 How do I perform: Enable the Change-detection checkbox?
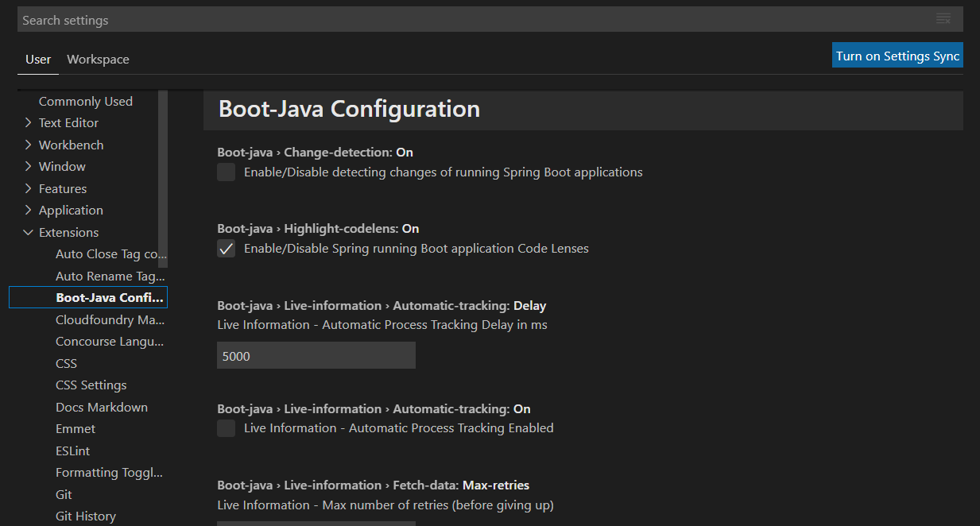pos(227,172)
